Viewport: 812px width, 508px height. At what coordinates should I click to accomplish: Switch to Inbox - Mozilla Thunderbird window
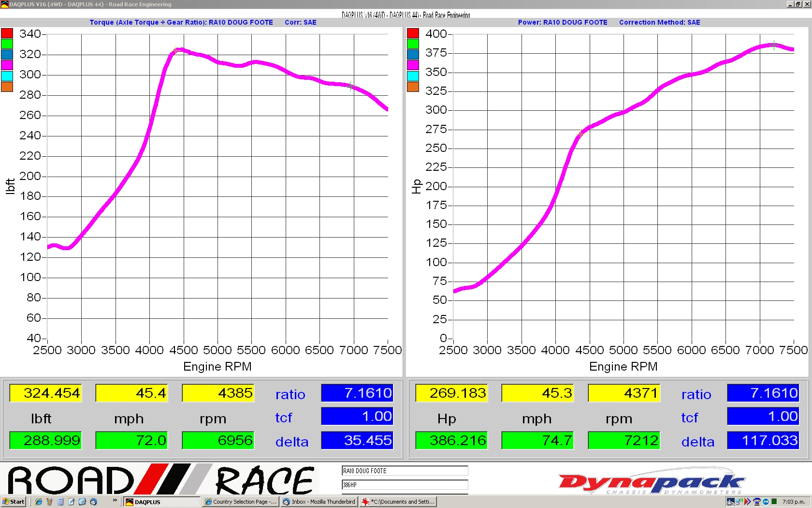click(319, 502)
